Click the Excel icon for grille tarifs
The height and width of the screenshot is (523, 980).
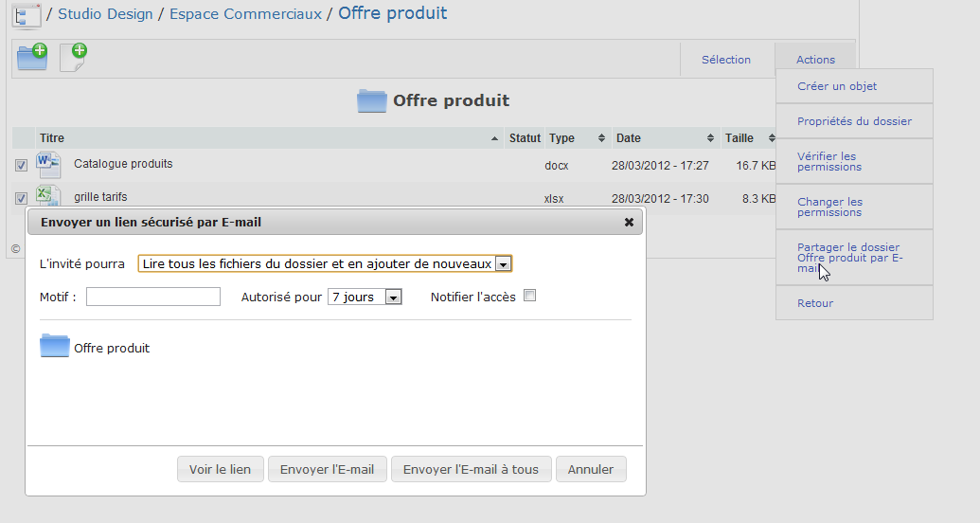48,197
